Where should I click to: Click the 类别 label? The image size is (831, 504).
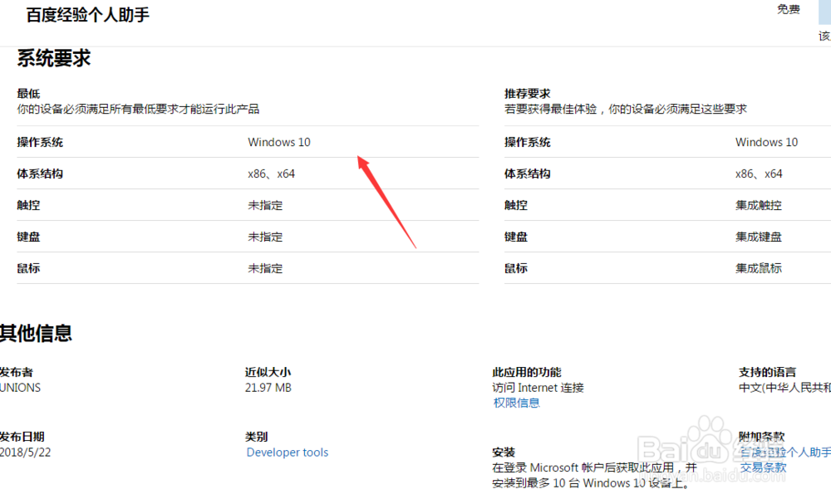[x=257, y=437]
